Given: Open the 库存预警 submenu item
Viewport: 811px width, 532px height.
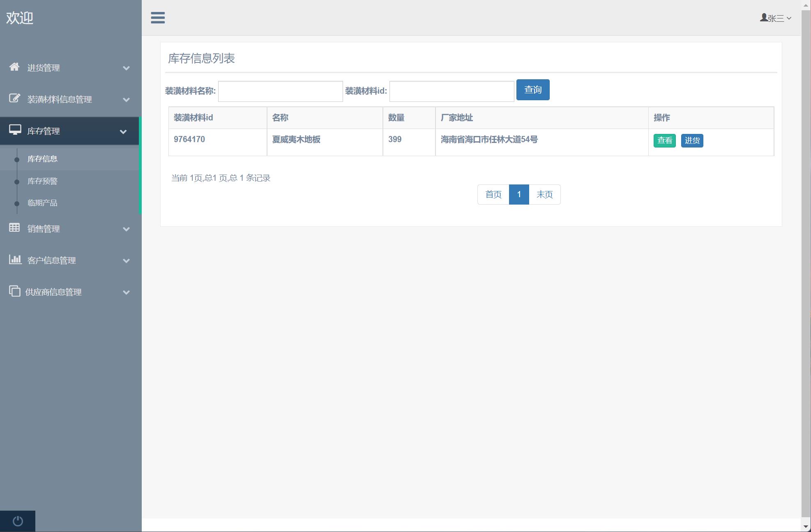Looking at the screenshot, I should [42, 181].
